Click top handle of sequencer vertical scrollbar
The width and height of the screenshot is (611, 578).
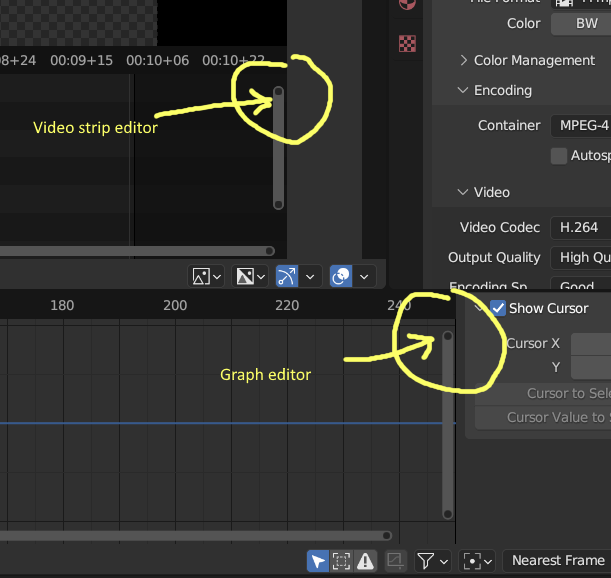point(278,92)
